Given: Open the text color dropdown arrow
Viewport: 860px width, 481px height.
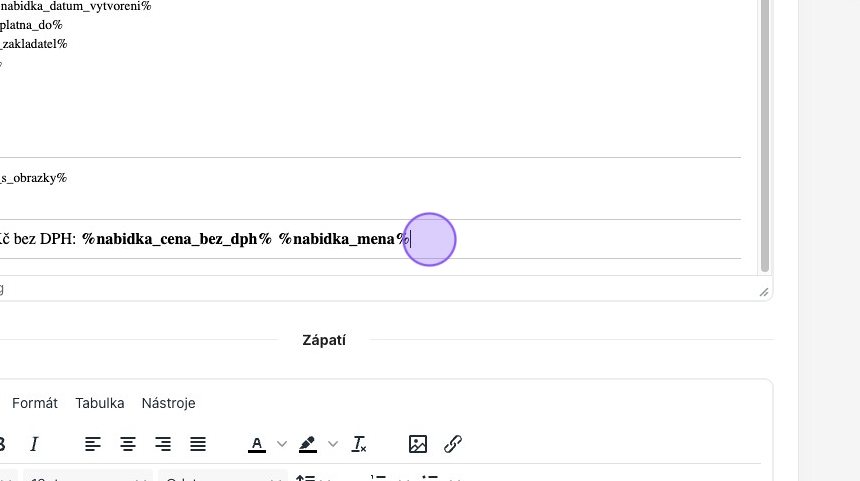Looking at the screenshot, I should (x=282, y=444).
